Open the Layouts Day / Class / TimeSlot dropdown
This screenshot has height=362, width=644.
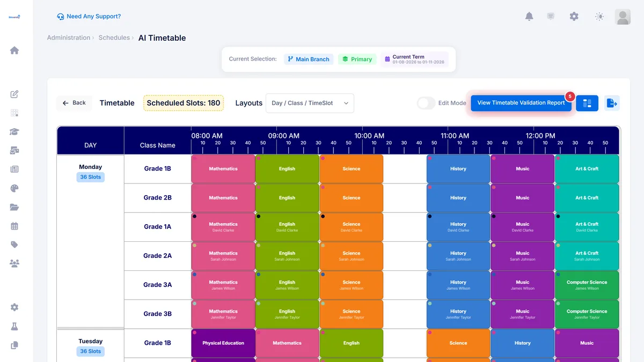pos(310,103)
